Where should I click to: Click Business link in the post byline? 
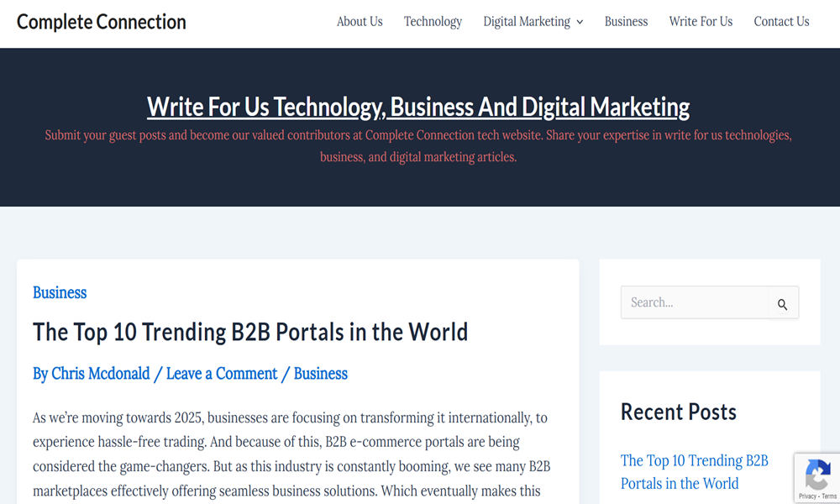click(x=320, y=374)
